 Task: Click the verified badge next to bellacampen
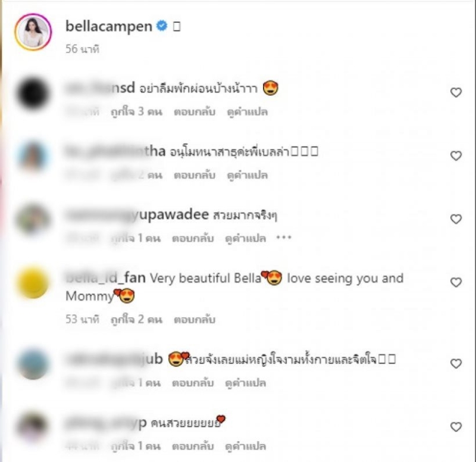pyautogui.click(x=162, y=26)
